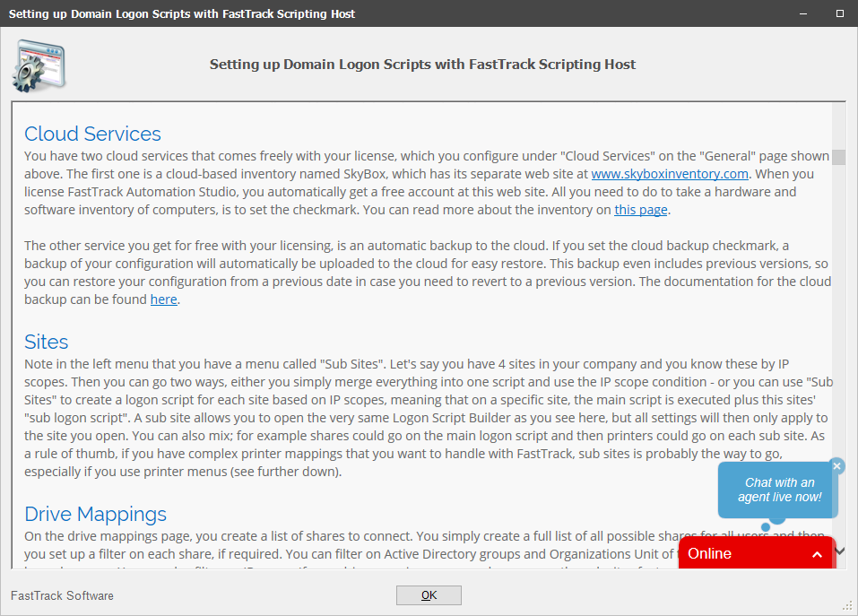Click the vertical scrollbar thumb
This screenshot has height=616, width=858.
coord(838,157)
